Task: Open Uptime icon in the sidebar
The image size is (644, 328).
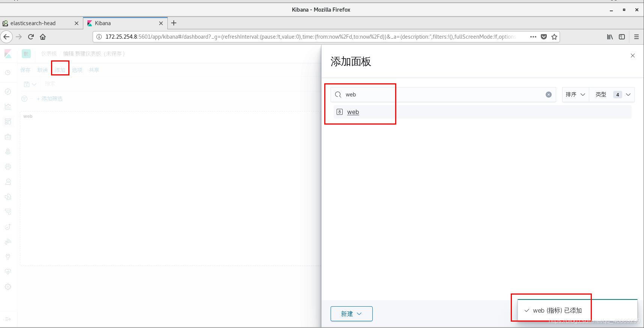Action: tap(8, 227)
